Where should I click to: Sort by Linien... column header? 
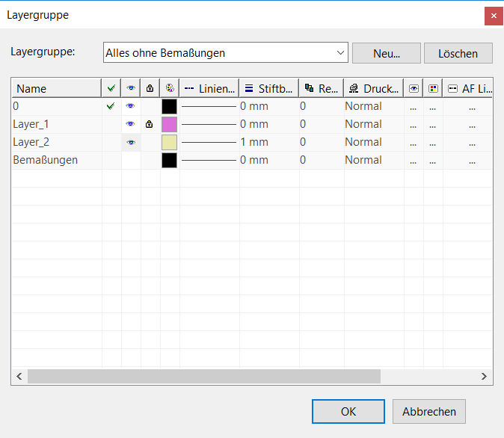(209, 88)
